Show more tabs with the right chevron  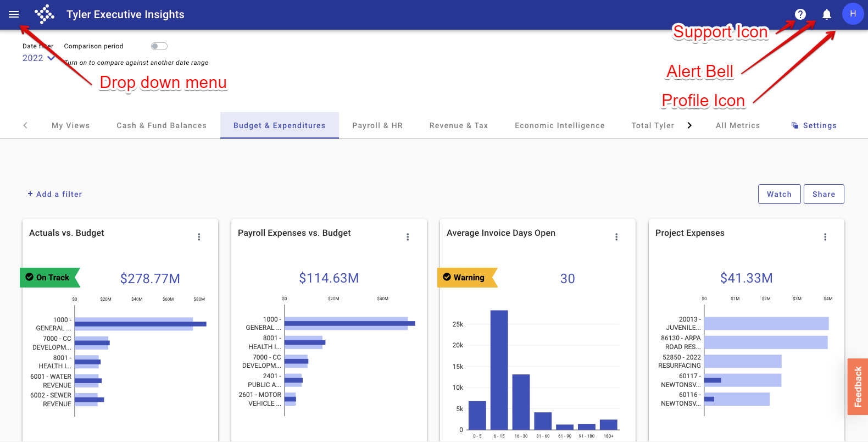[x=689, y=125]
